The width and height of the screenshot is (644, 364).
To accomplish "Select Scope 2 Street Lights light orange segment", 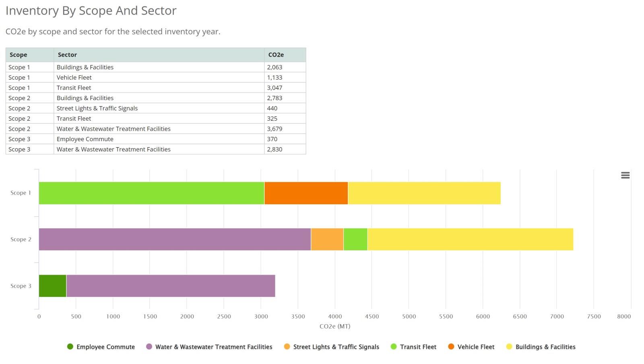I will click(x=327, y=239).
